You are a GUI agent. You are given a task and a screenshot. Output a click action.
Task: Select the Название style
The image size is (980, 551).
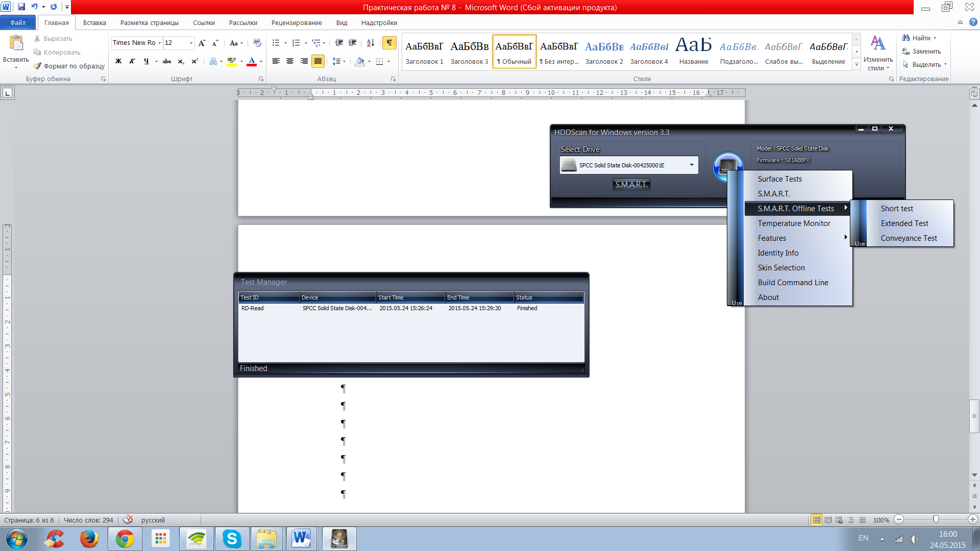(x=694, y=52)
